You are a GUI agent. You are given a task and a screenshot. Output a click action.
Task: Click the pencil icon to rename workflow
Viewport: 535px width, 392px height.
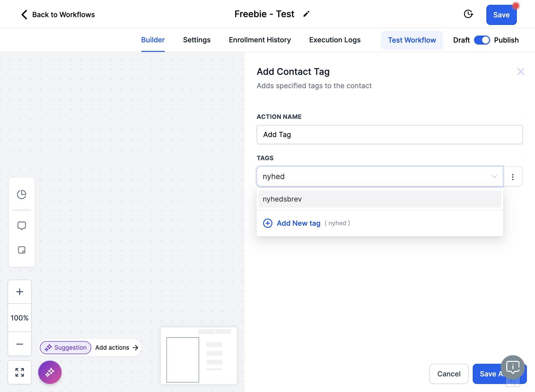[306, 14]
